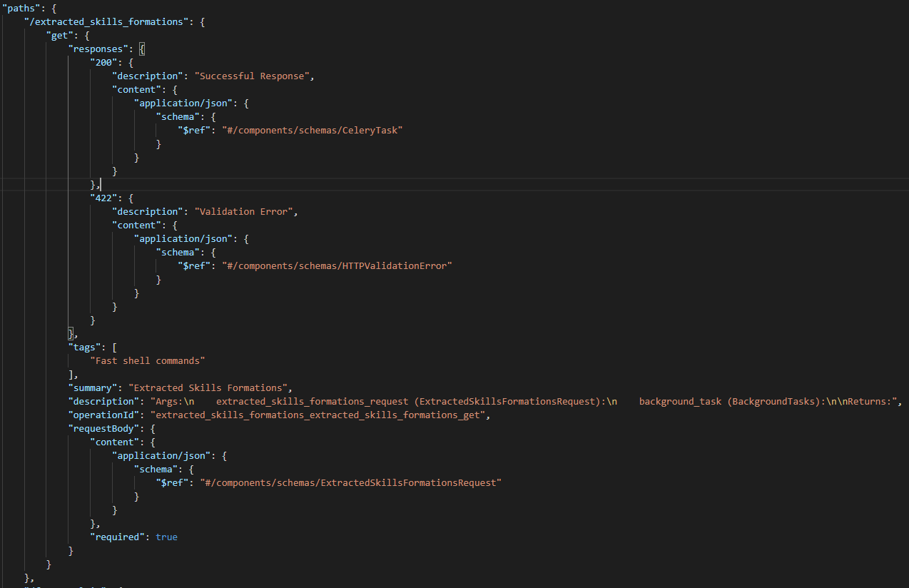Click the $ref key pointing to ExtractedSkillsFormationsRequest
This screenshot has height=588, width=909.
tap(173, 482)
